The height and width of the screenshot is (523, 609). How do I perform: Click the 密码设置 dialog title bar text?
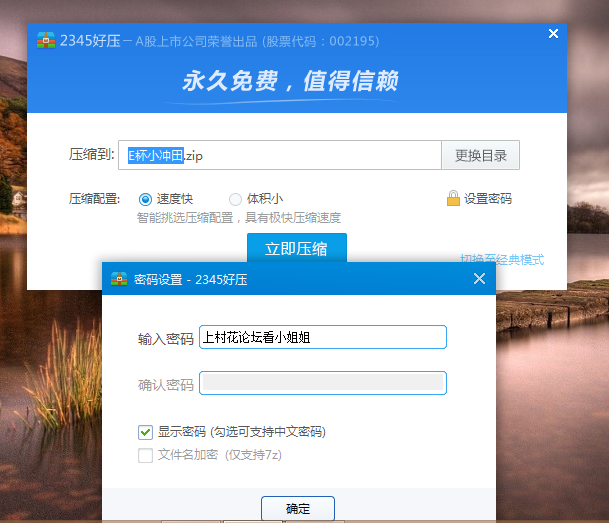point(190,280)
